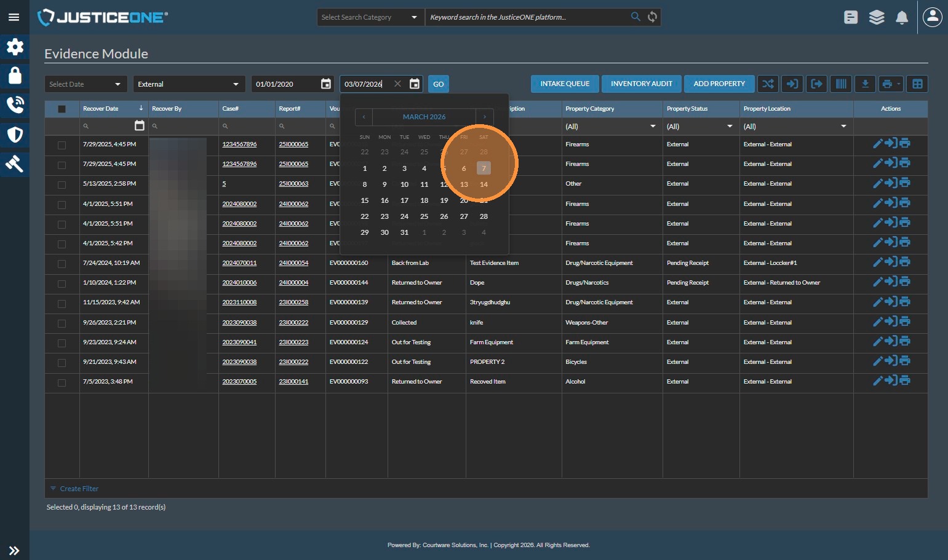This screenshot has height=560, width=948.
Task: Open the Property Category filter dropdown
Action: click(652, 127)
